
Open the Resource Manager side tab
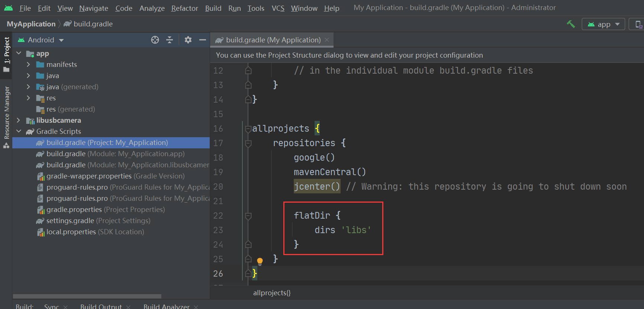[6, 117]
